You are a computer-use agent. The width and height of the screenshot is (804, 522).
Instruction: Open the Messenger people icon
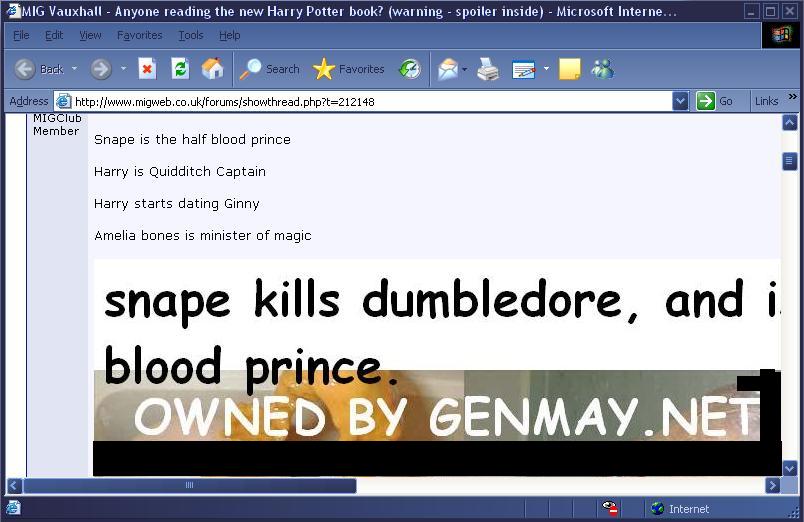[x=602, y=69]
